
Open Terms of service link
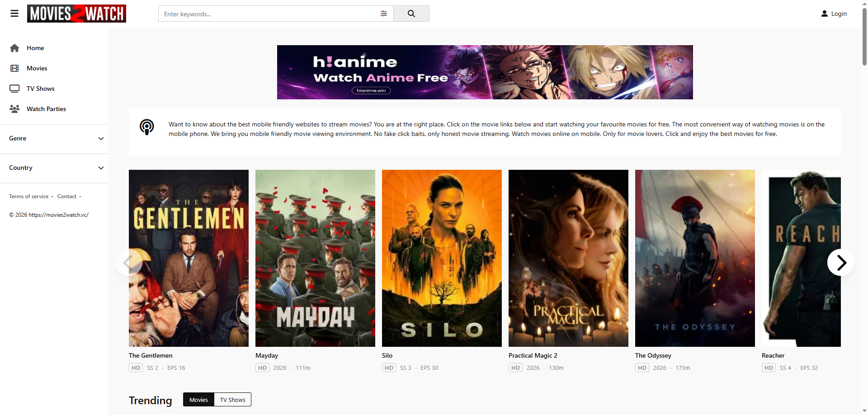(x=28, y=196)
